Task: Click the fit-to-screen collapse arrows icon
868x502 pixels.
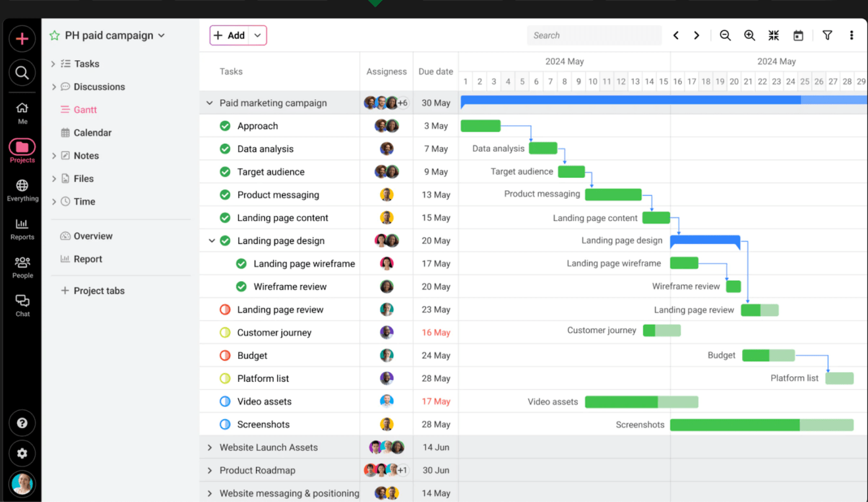Action: (774, 35)
